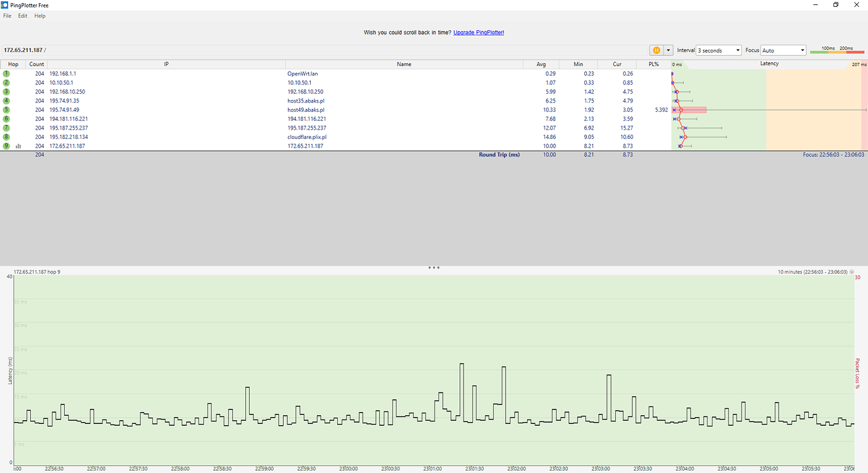Click the 5.392 packet loss value
This screenshot has width=868, height=473.
coord(661,109)
